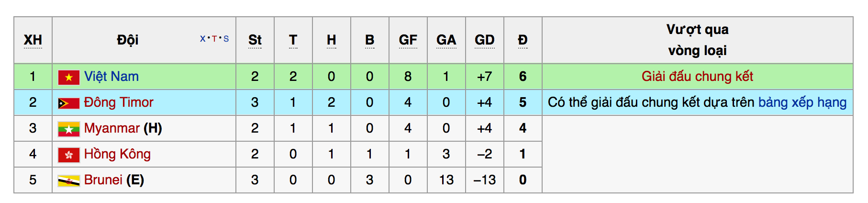Click the Việt Nam flag icon
868x203 pixels.
[x=68, y=77]
